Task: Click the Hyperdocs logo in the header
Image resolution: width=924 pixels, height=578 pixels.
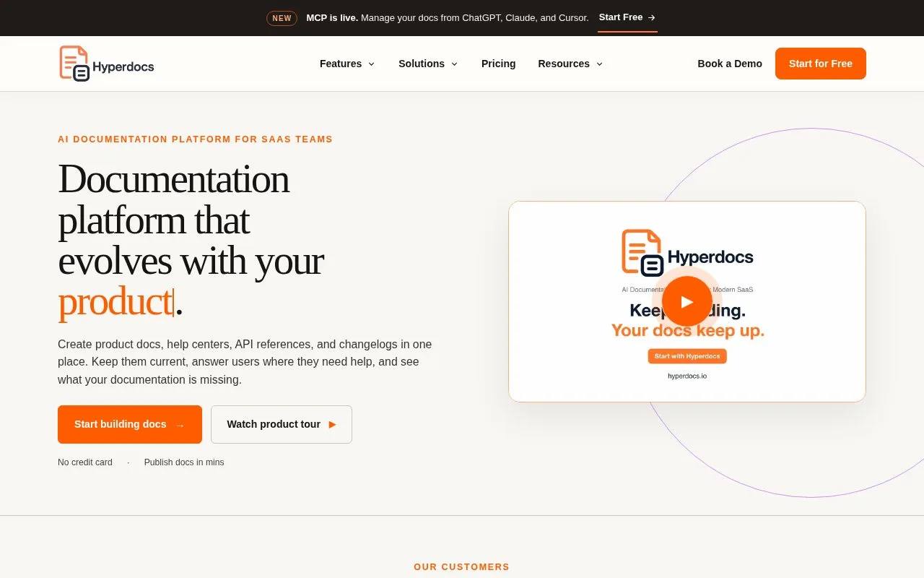Action: coord(107,64)
